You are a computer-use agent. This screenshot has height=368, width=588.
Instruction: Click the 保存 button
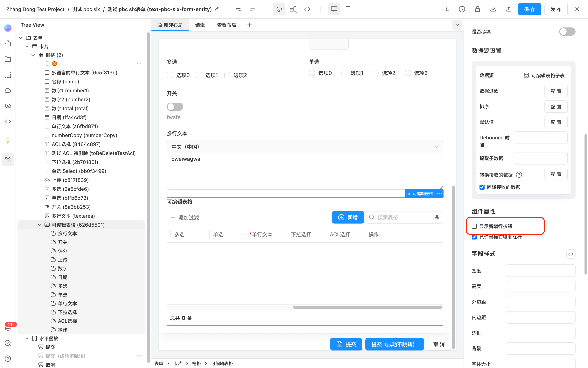click(529, 9)
